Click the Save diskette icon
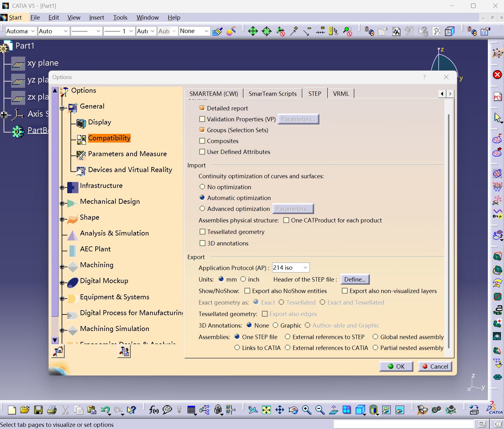Viewport: 504px width, 429px height. (x=38, y=410)
